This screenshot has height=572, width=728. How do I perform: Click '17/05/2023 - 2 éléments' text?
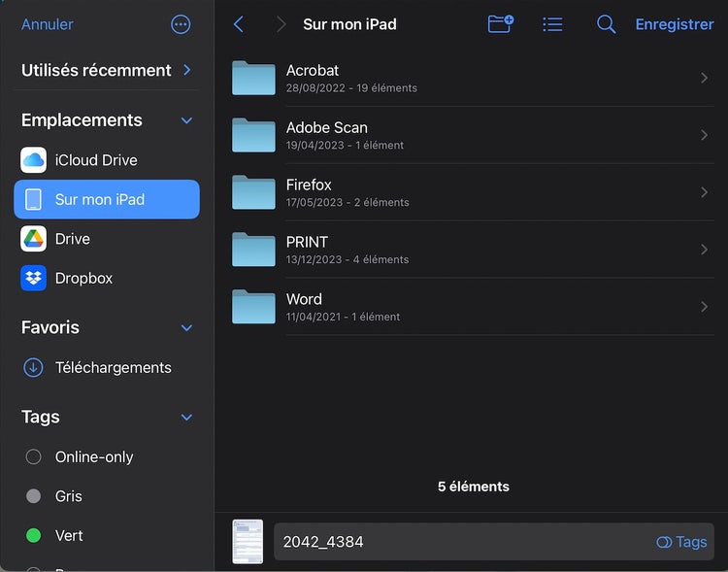[347, 202]
